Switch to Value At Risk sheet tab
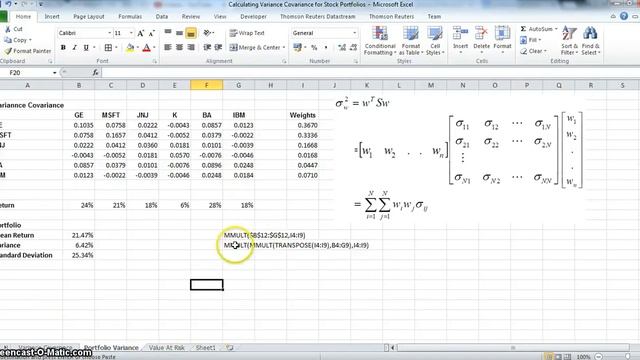 (x=167, y=348)
